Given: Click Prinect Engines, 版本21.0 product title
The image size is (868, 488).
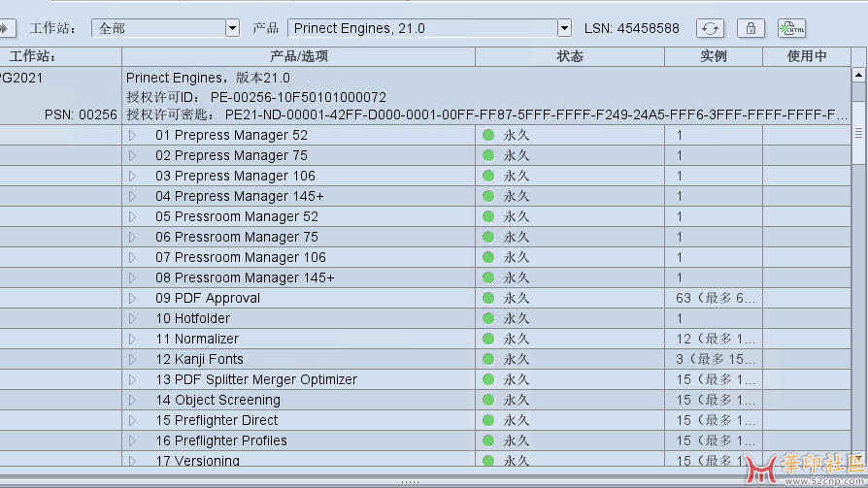Looking at the screenshot, I should pos(208,78).
